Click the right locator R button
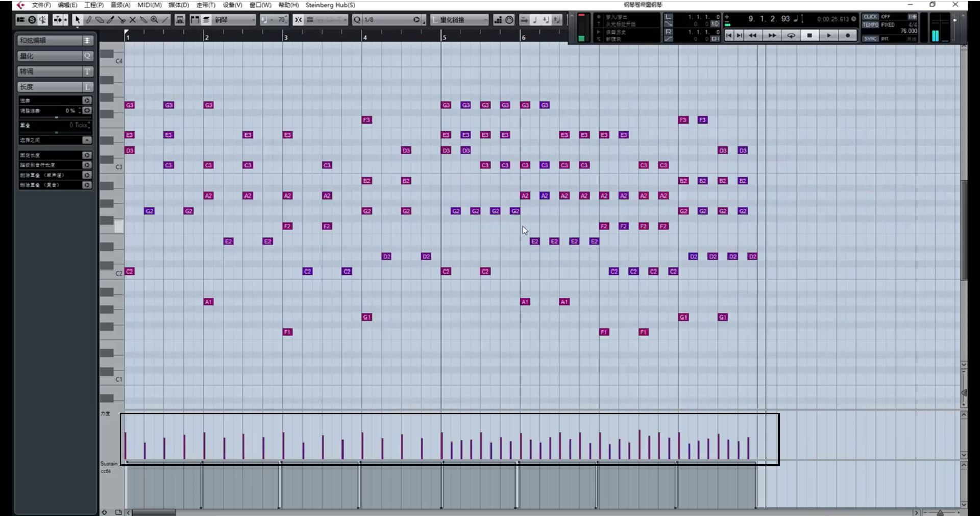The height and width of the screenshot is (516, 980). point(668,32)
